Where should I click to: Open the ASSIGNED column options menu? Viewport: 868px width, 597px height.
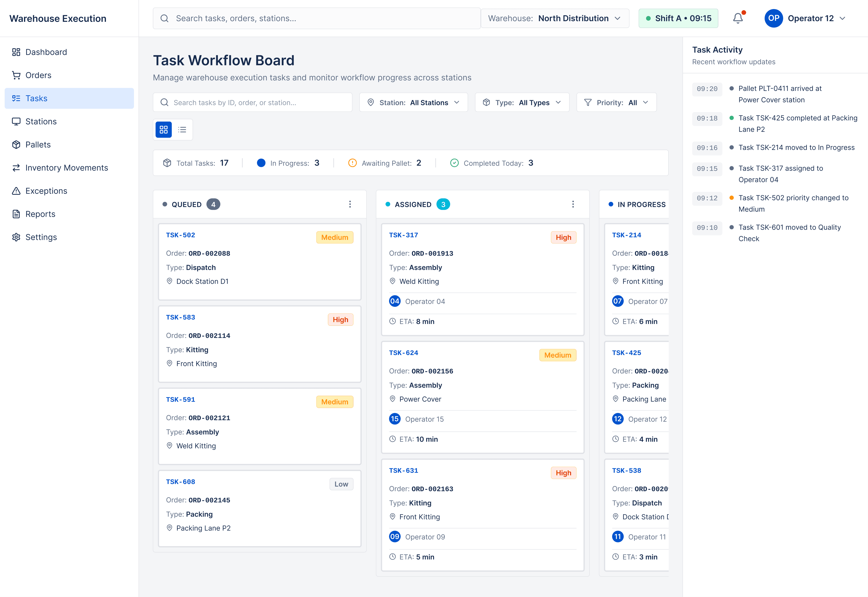tap(573, 204)
